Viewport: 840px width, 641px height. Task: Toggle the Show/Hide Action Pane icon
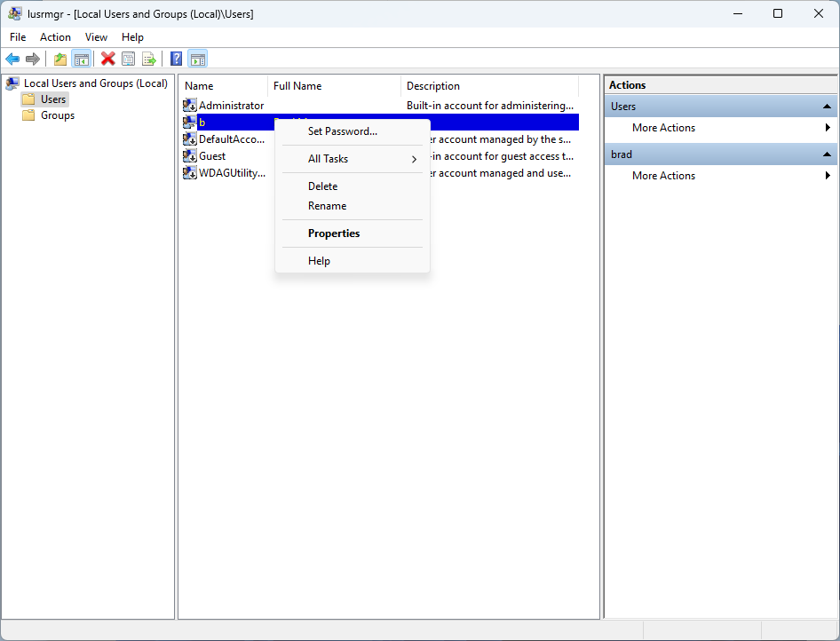pyautogui.click(x=197, y=59)
